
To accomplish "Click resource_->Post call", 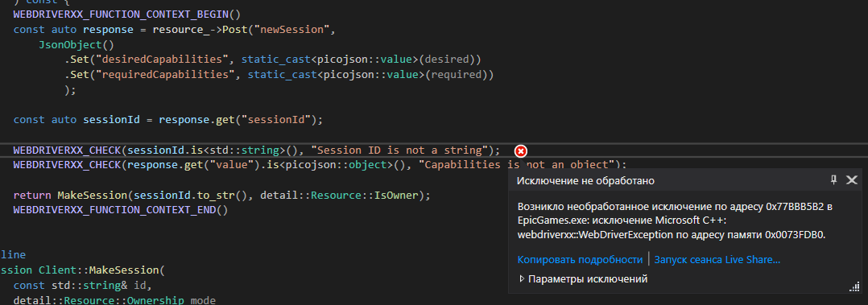I will [200, 29].
